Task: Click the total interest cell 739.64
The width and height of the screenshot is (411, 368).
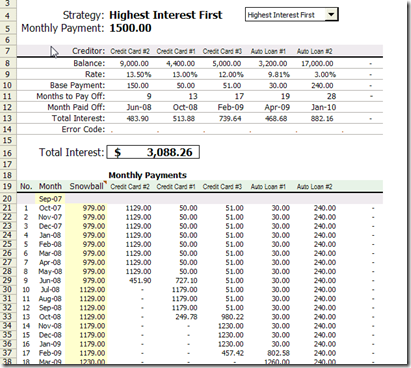Action: (x=230, y=119)
